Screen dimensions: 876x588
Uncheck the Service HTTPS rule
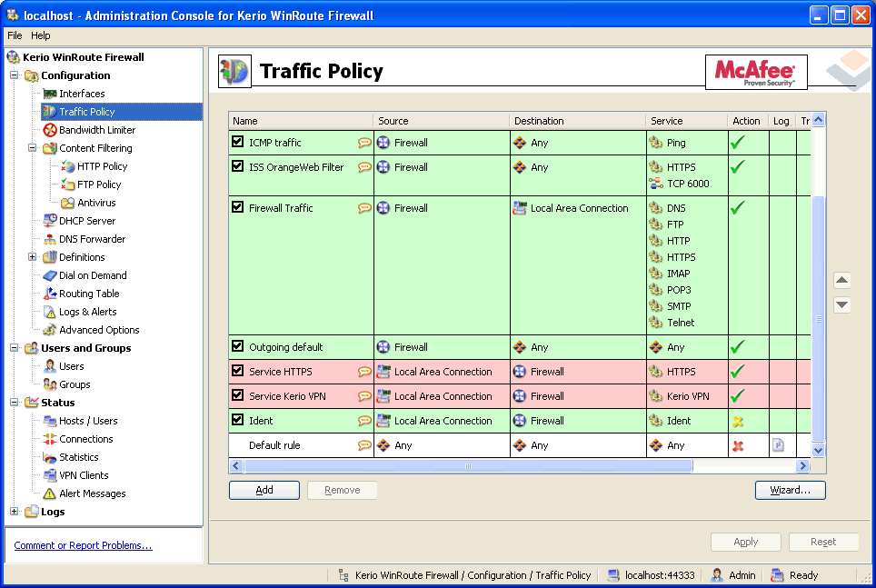(x=237, y=371)
